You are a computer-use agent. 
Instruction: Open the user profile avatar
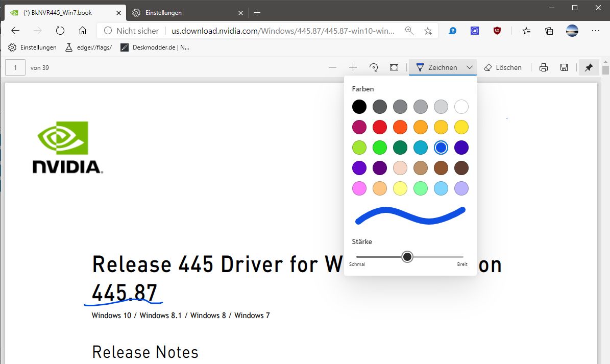tap(572, 31)
